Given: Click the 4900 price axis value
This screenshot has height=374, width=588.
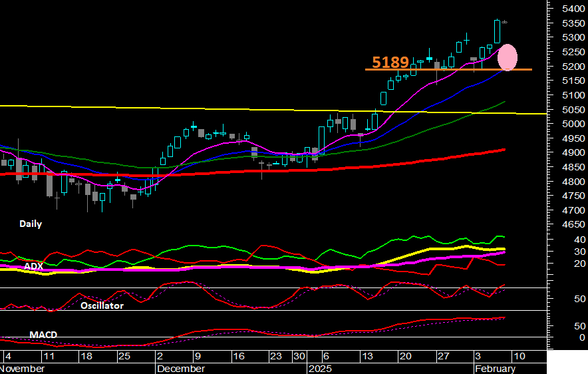Looking at the screenshot, I should [x=573, y=152].
